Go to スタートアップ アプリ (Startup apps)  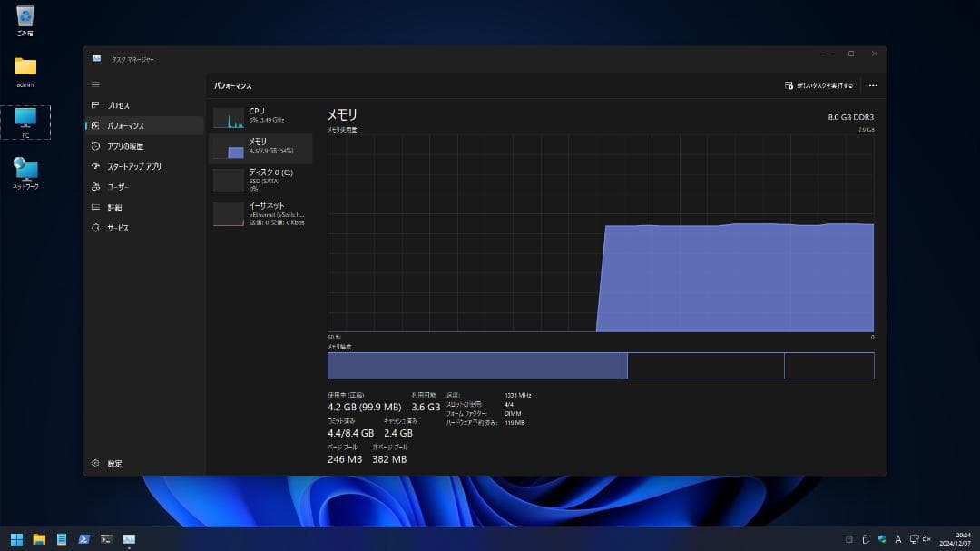[x=133, y=167]
